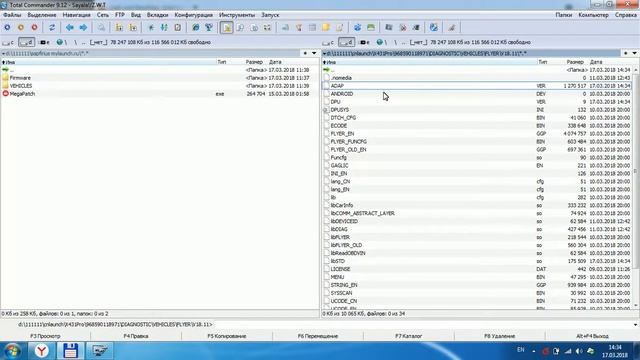Sort right panel by Дата column

coord(596,62)
